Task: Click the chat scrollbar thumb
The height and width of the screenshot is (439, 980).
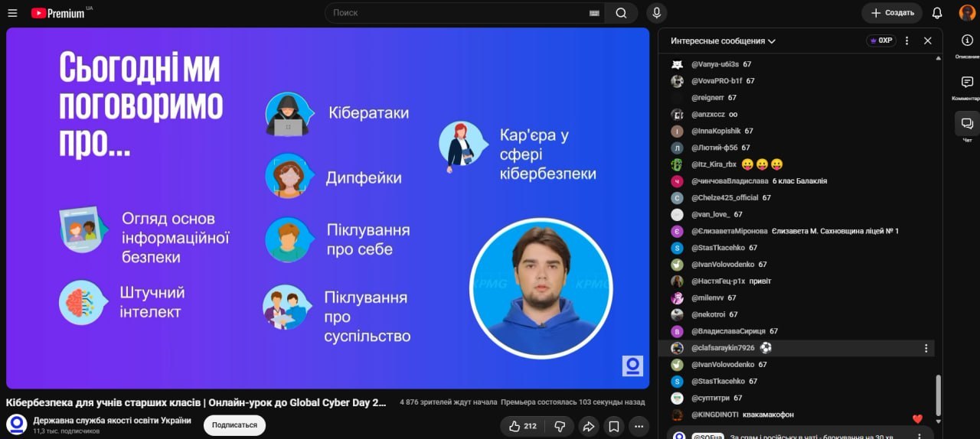Action: click(x=939, y=395)
